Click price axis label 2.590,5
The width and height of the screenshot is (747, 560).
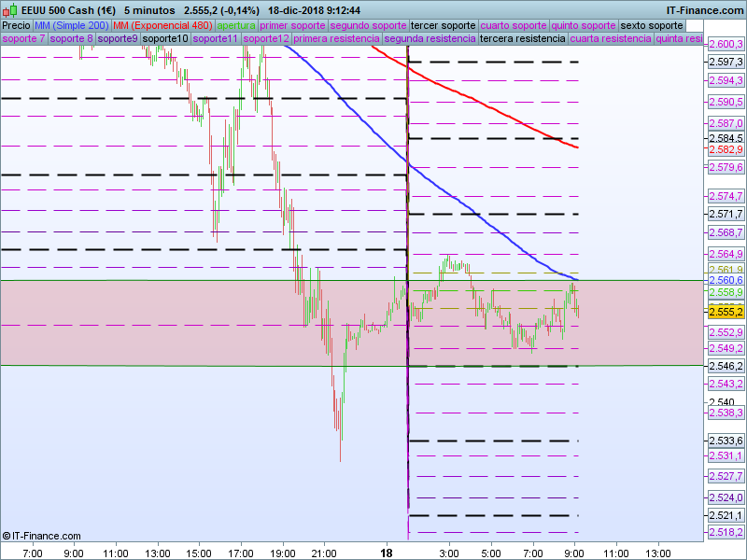coord(726,102)
